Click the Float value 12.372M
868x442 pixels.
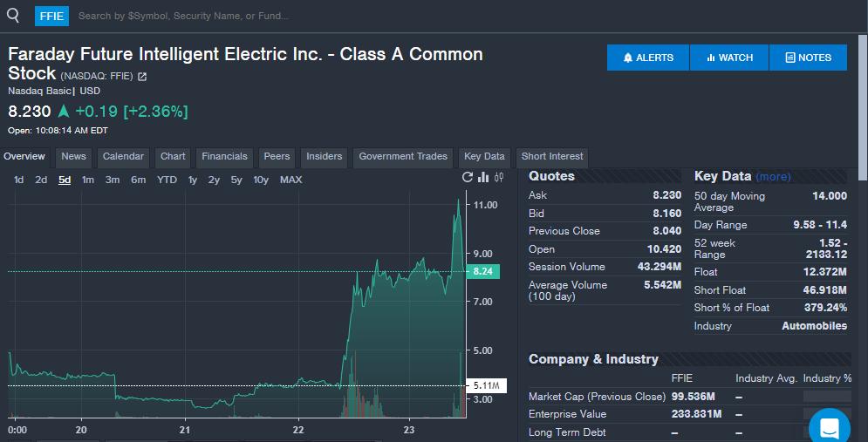[825, 272]
